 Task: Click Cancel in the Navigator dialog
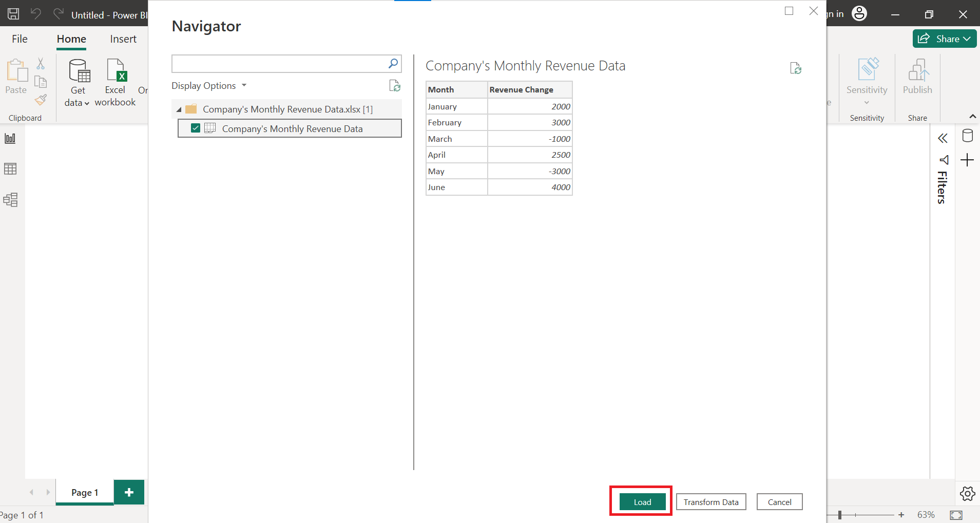point(779,502)
